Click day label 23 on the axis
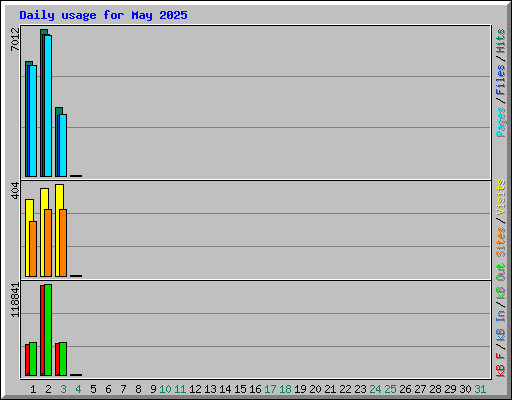The height and width of the screenshot is (400, 512). tap(360, 389)
